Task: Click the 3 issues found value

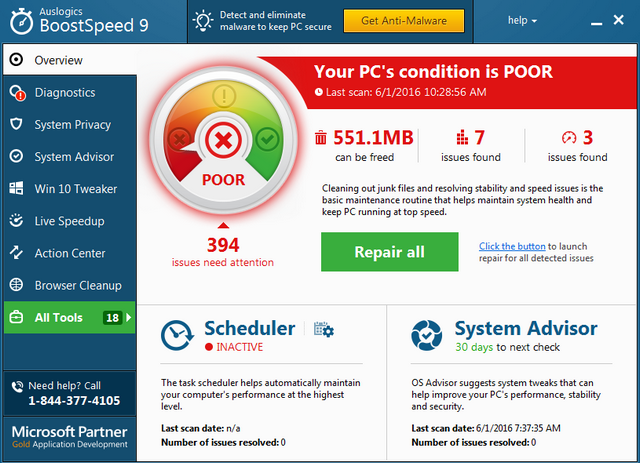Action: tap(588, 138)
